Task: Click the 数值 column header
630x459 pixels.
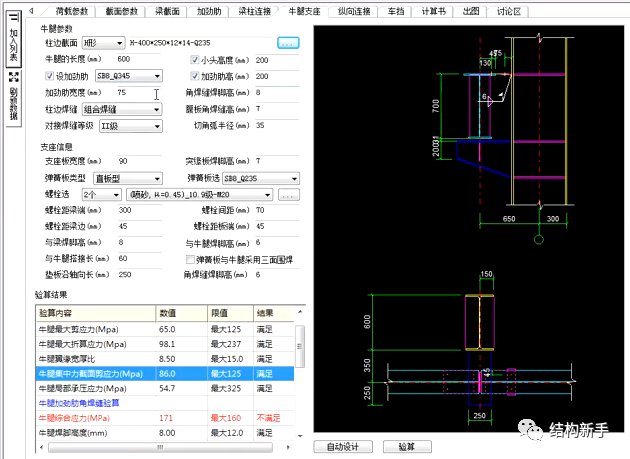Action: point(182,313)
